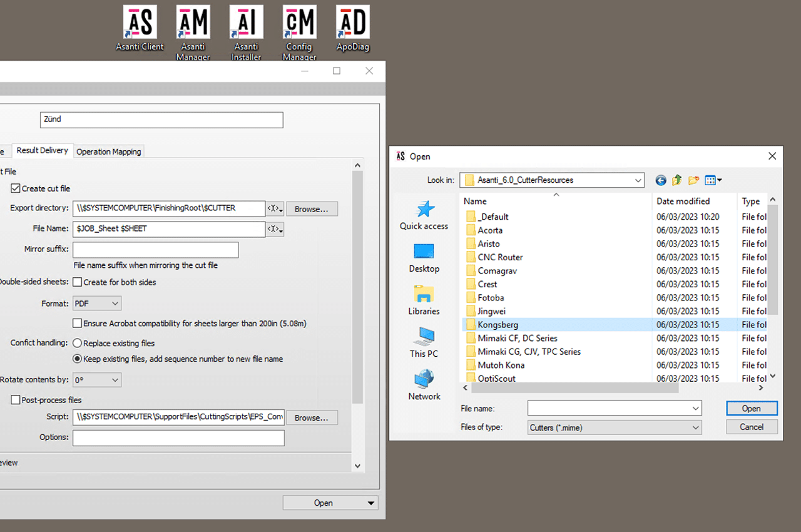Screen dimensions: 801x532
Task: Open the Asanti Installer desktop icon
Action: (x=246, y=33)
